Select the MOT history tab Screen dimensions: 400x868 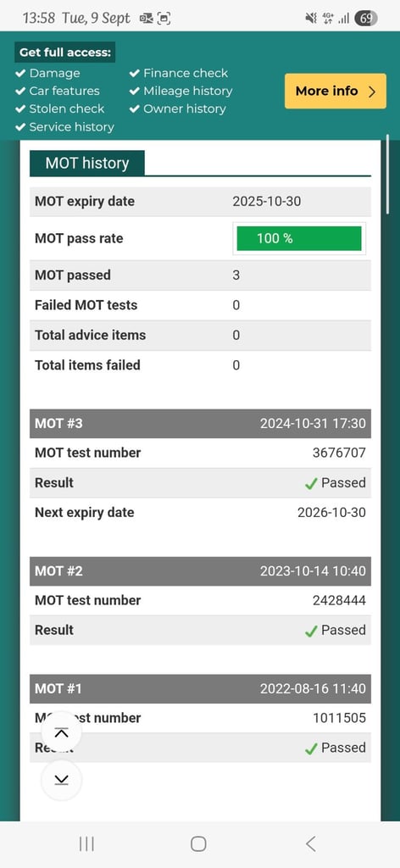[x=86, y=164]
